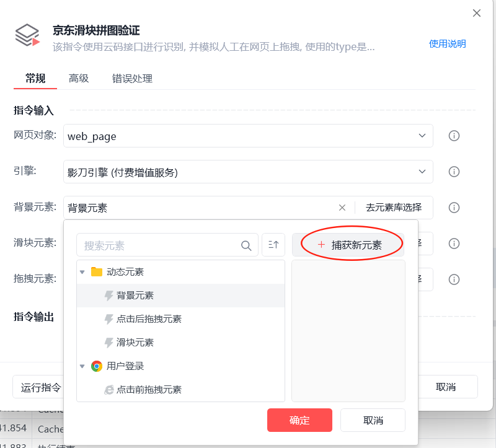Select 背景元素 in element tree

pos(180,296)
